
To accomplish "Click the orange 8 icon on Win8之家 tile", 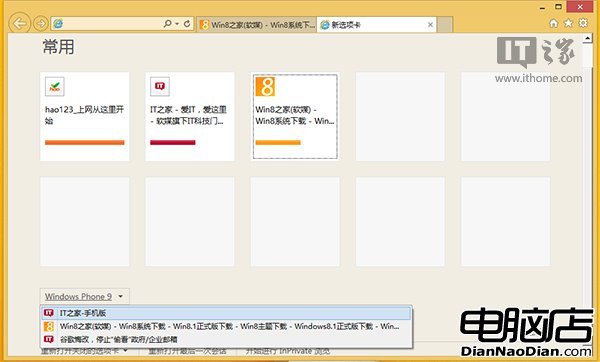I will pos(265,86).
